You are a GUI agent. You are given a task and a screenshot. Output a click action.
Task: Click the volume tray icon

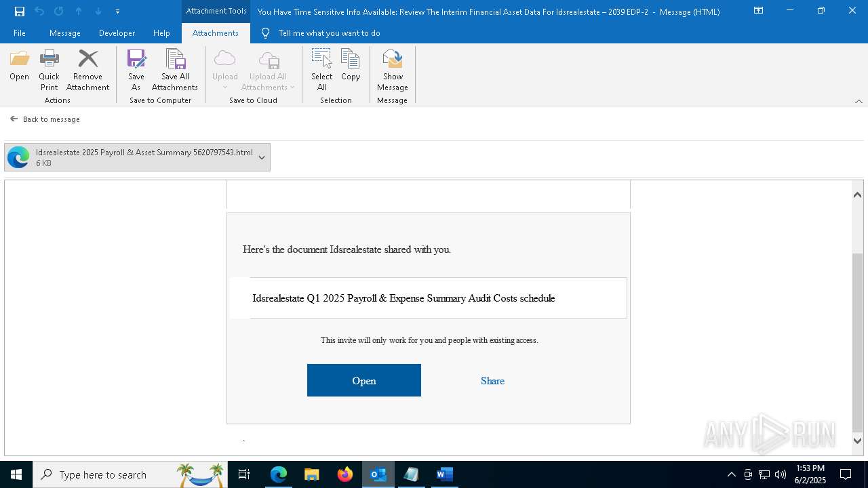point(781,474)
